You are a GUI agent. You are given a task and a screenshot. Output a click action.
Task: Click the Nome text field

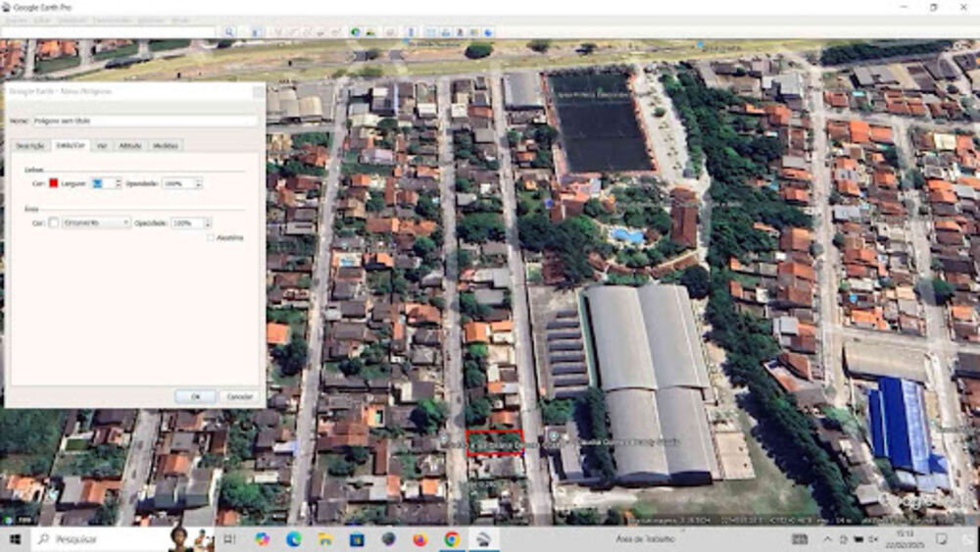(144, 121)
